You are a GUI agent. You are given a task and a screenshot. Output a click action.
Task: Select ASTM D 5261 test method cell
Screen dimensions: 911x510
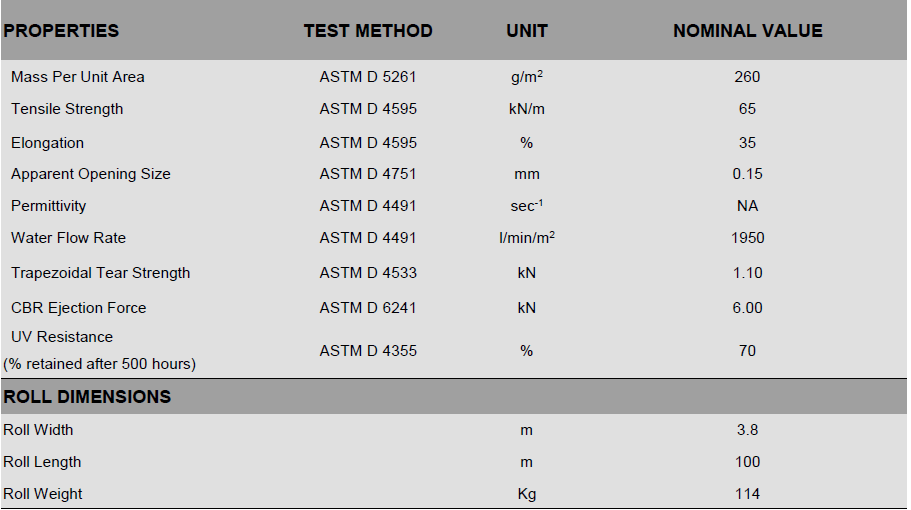[x=368, y=77]
